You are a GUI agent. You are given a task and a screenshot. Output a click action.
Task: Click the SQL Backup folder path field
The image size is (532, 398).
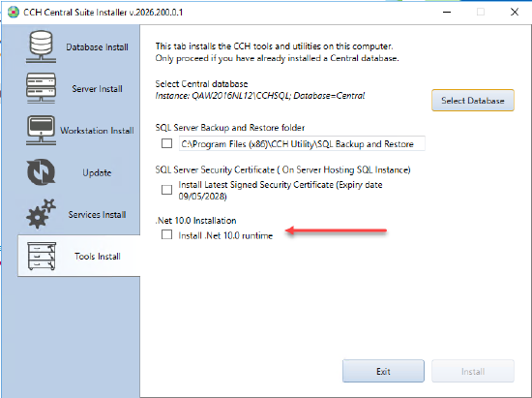(302, 143)
